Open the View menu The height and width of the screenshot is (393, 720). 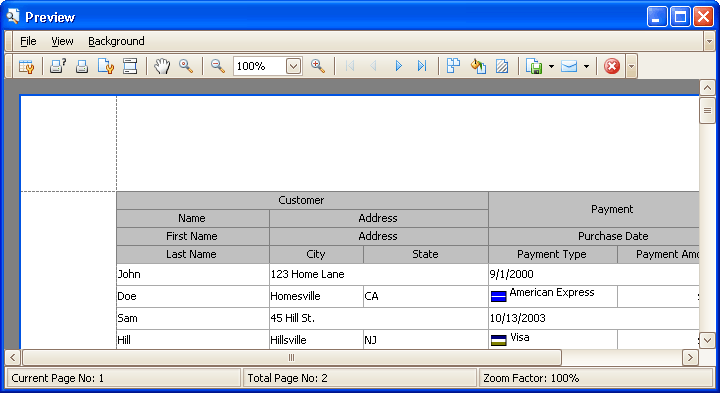coord(62,41)
